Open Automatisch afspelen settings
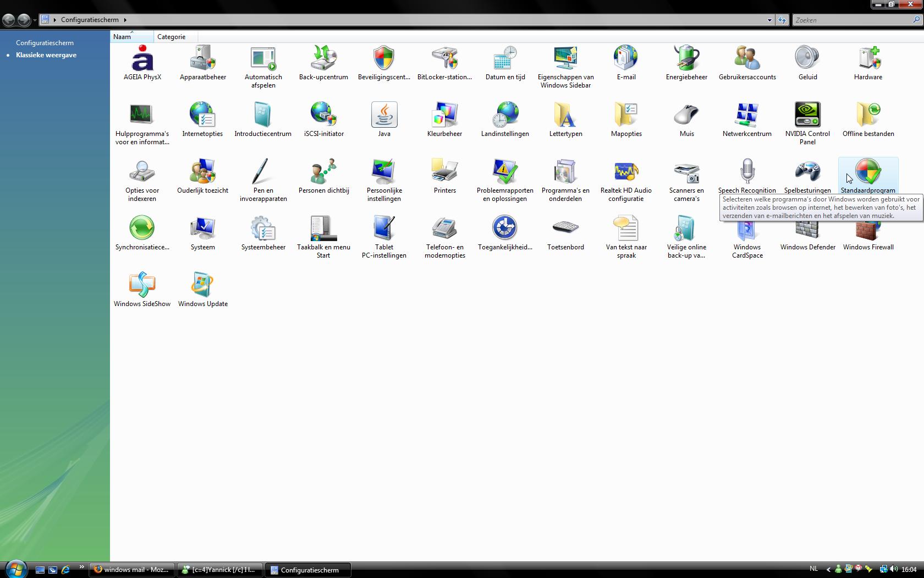924x578 pixels. click(x=263, y=68)
